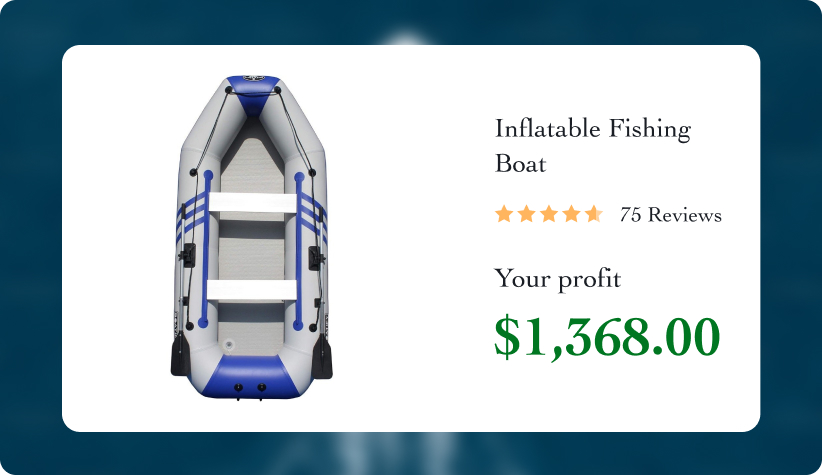Screen dimensions: 822x475
Task: Click the black oar blade on right side
Action: (325, 357)
